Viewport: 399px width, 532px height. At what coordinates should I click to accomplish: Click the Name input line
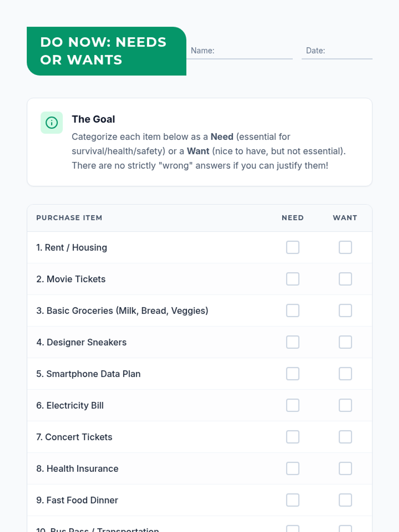point(253,51)
